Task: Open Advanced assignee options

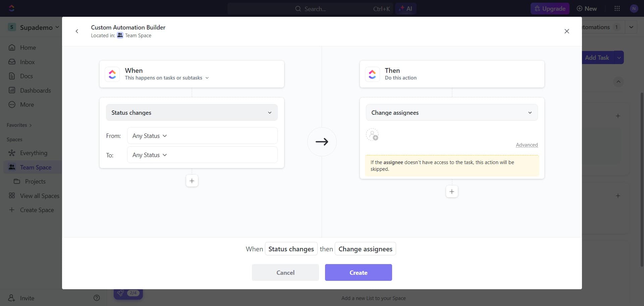Action: pos(527,145)
